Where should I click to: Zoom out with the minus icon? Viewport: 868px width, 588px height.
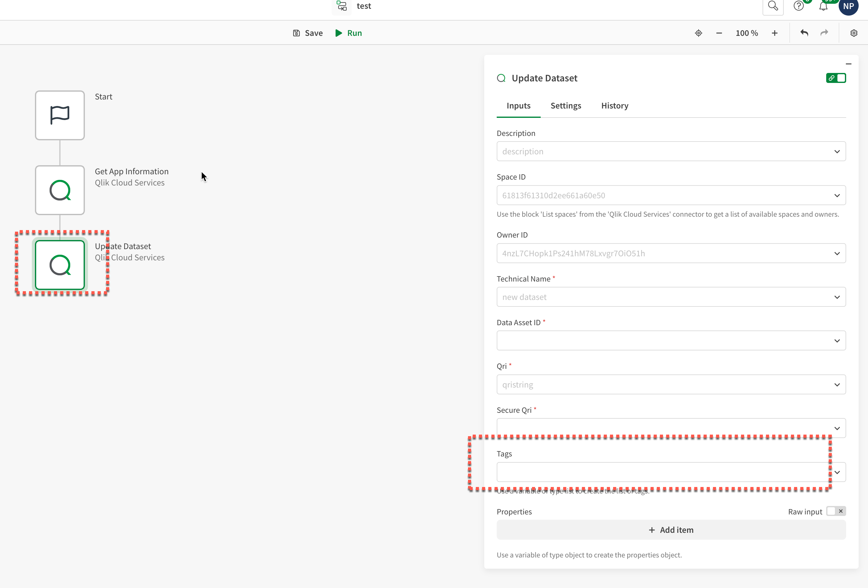(x=719, y=33)
